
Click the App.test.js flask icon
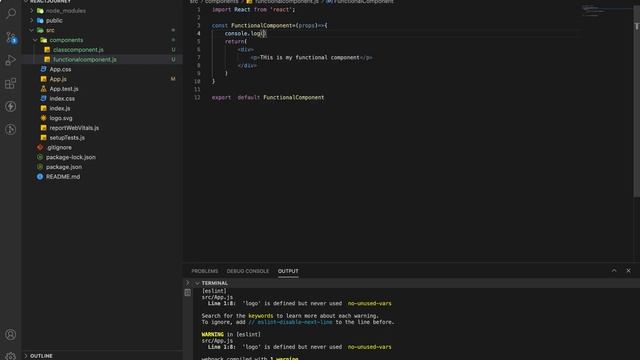point(43,89)
